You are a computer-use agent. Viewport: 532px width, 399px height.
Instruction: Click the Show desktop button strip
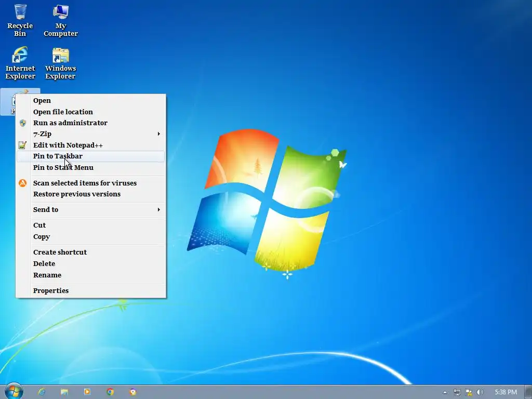(528, 392)
